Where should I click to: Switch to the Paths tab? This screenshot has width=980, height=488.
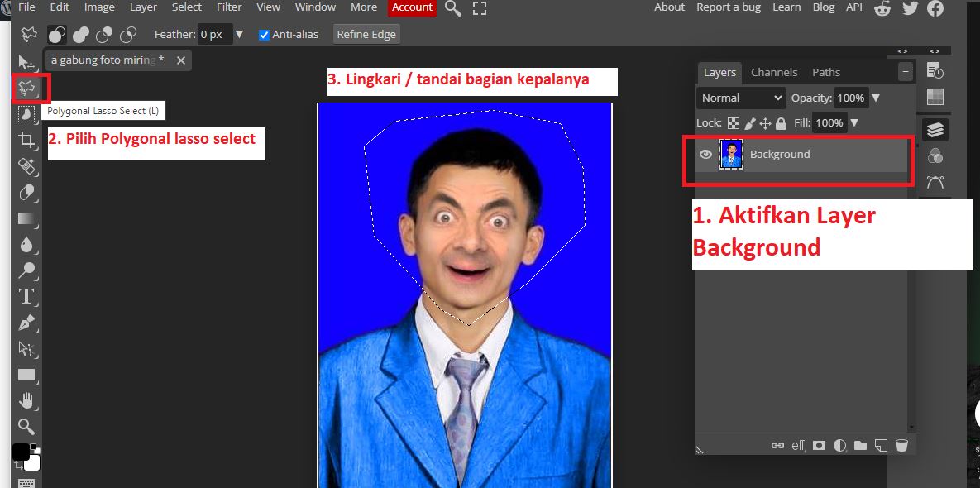click(x=825, y=73)
